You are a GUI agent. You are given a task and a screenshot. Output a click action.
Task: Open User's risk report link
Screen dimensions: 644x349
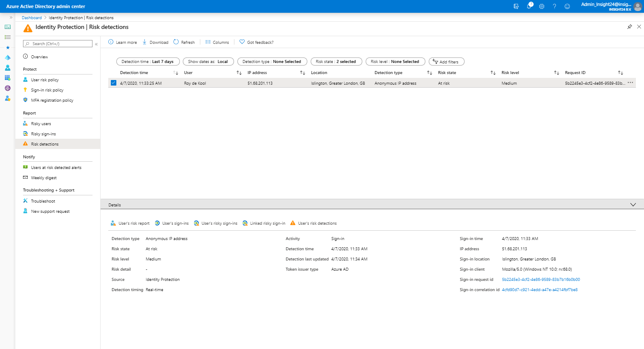point(130,223)
